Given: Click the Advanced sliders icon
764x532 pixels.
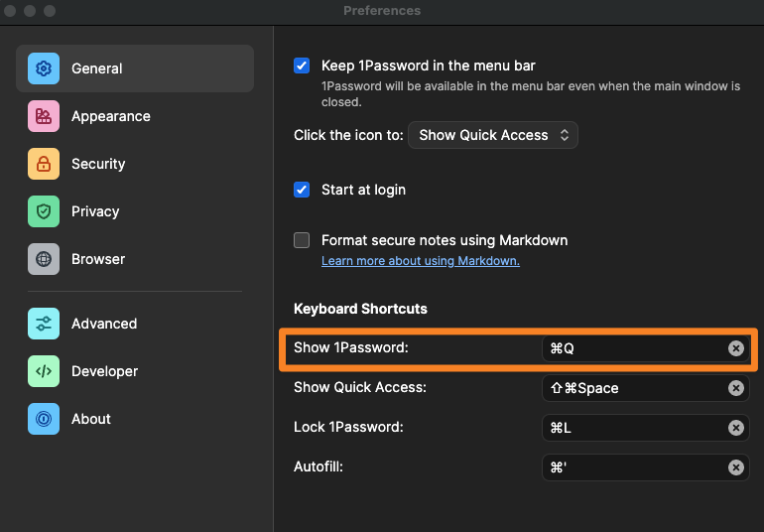Looking at the screenshot, I should pos(44,324).
